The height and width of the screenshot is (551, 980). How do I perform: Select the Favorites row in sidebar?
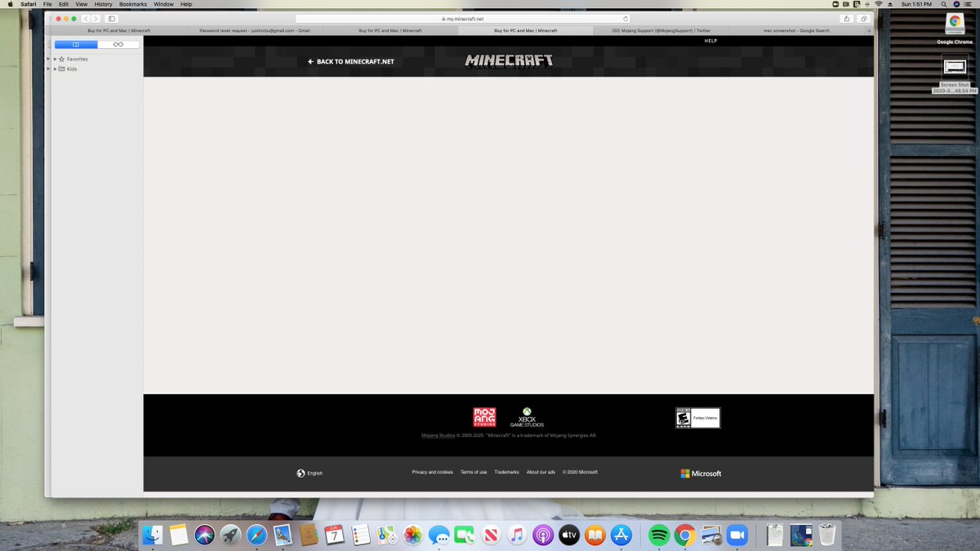click(96, 59)
